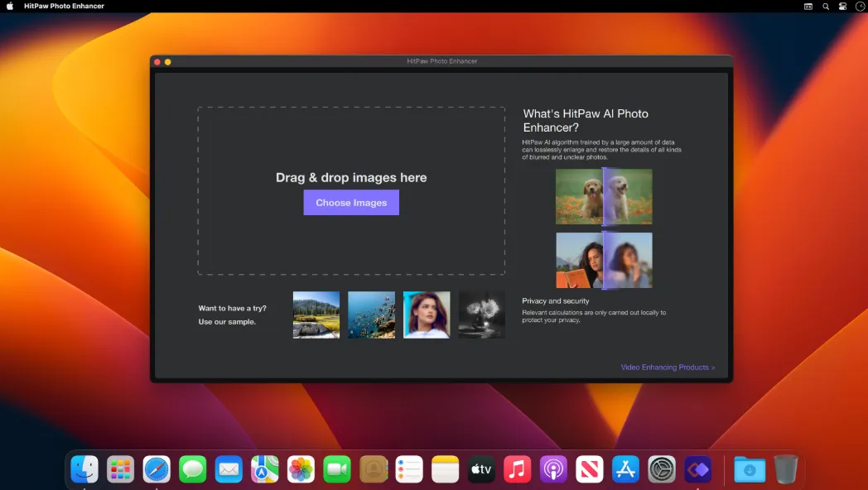Launch Safari from the Dock
This screenshot has height=490, width=868.
157,469
